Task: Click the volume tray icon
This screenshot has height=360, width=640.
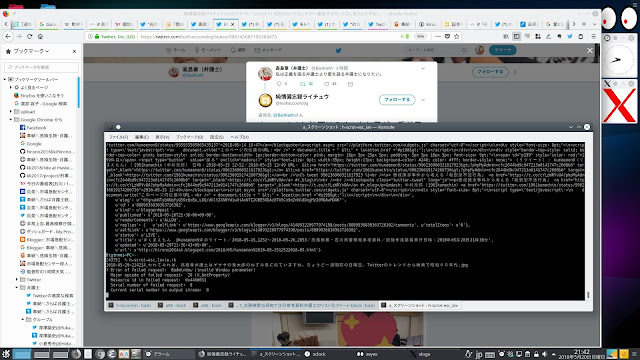Action: 544,354
